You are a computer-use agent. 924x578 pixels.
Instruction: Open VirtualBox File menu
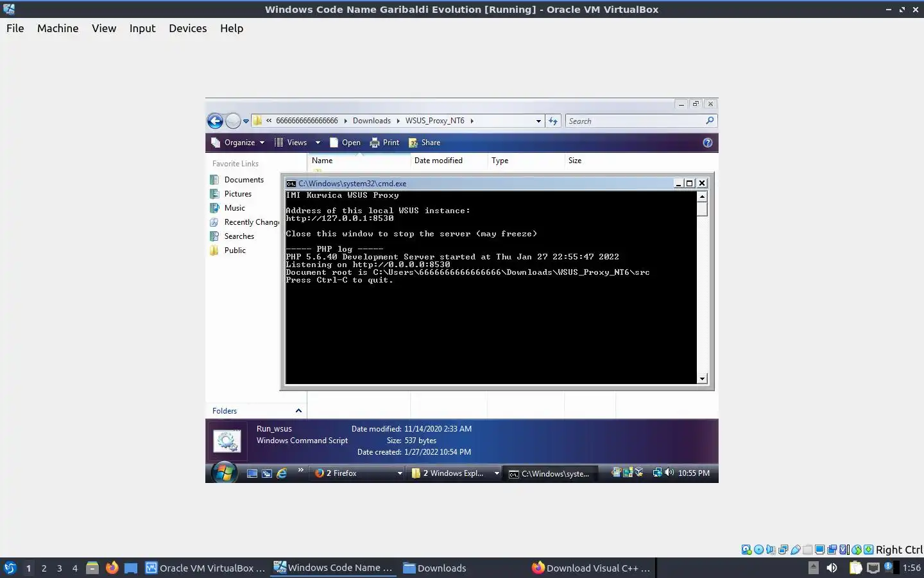click(x=15, y=28)
